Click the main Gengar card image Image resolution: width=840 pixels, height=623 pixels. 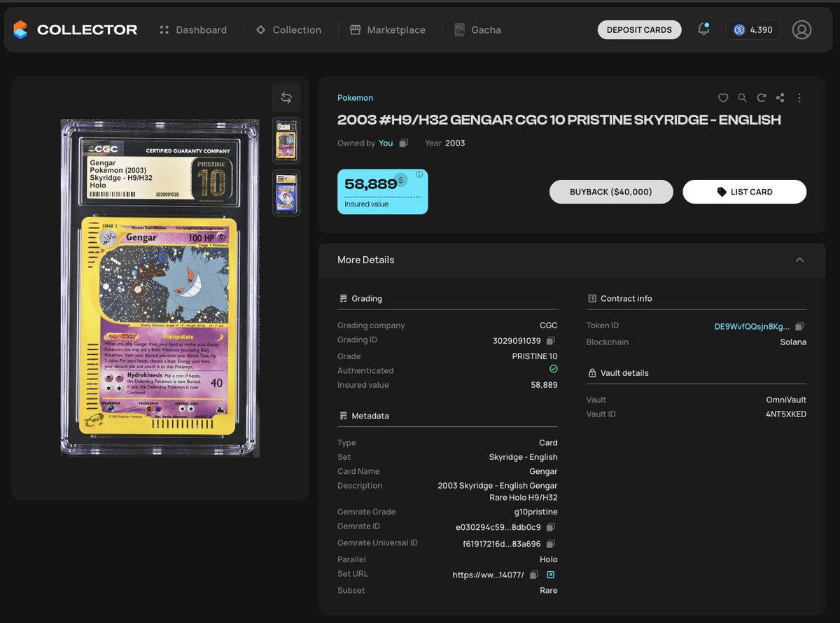point(160,288)
